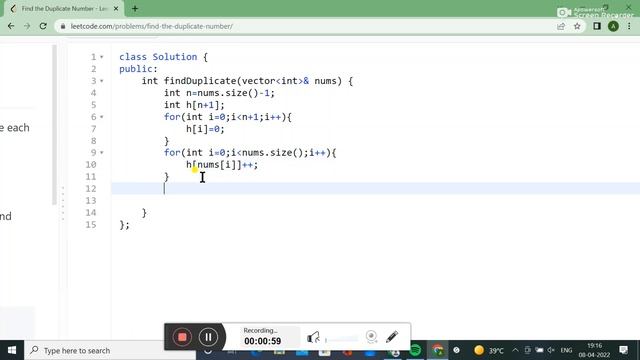The image size is (640, 360).
Task: Switch the ENG input language
Action: (x=566, y=350)
